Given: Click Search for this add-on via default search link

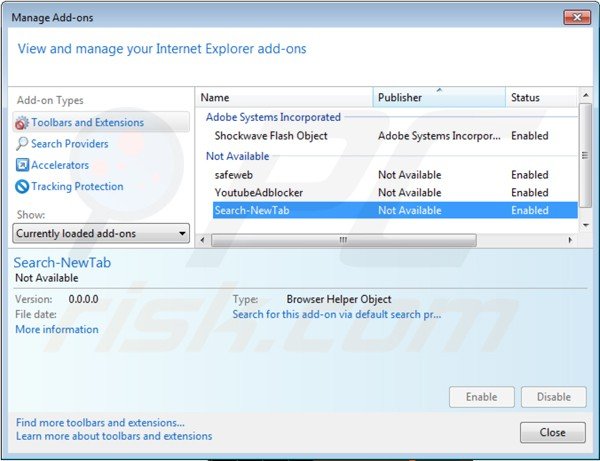Looking at the screenshot, I should 337,314.
